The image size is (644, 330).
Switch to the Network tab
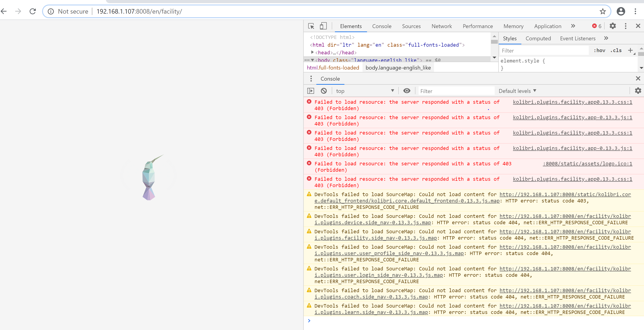[441, 26]
